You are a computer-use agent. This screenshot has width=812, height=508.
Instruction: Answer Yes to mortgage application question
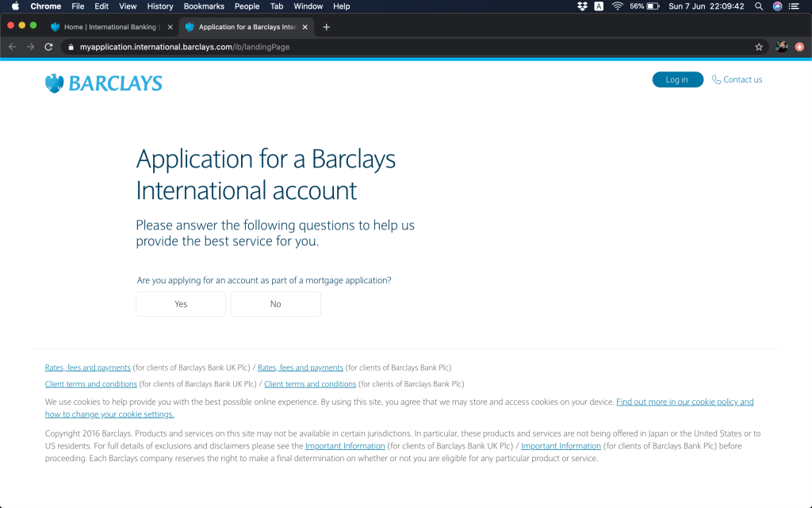tap(181, 304)
